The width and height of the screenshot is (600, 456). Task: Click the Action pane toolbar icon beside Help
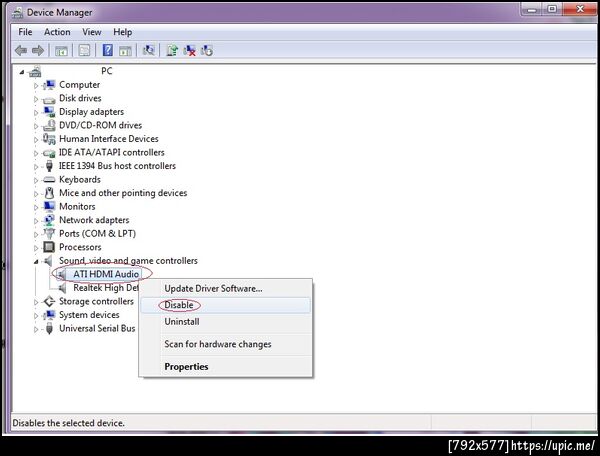coord(125,50)
